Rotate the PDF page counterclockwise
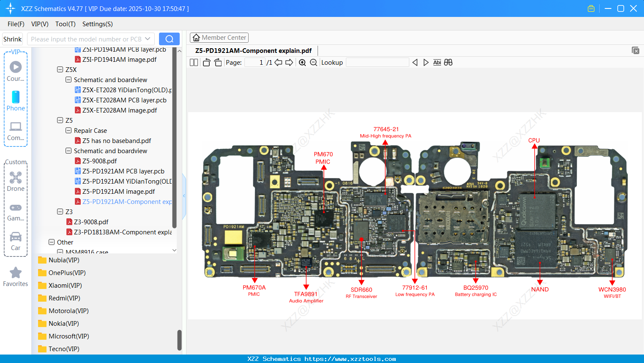 (206, 62)
